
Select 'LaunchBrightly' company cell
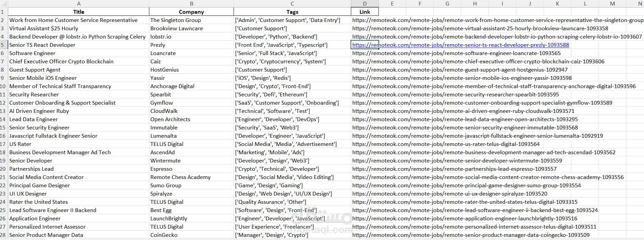click(x=191, y=218)
